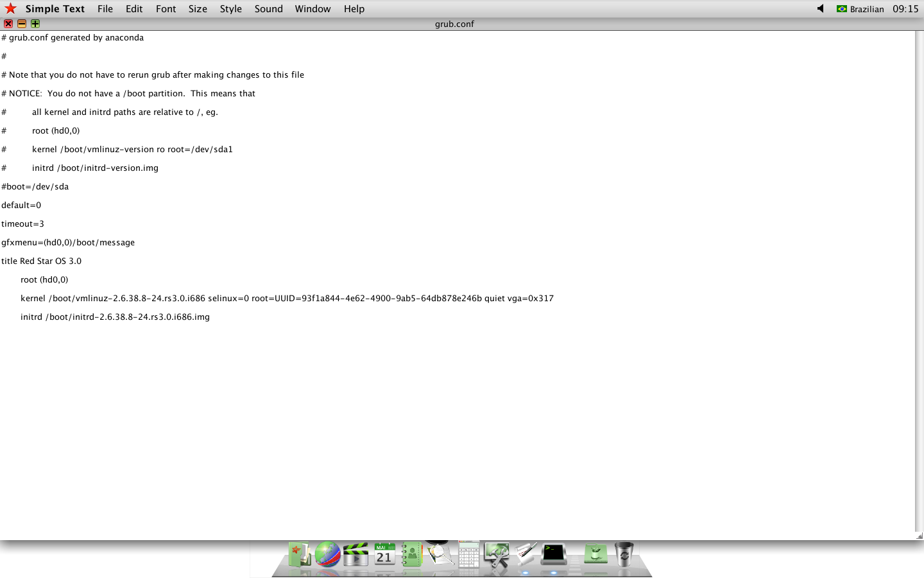Launch the calculator from the dock
924x578 pixels.
tap(468, 554)
